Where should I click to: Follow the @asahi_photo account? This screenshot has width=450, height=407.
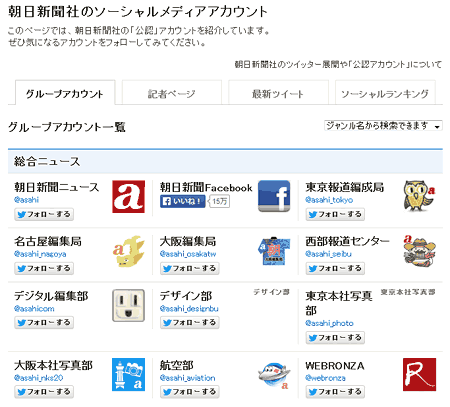tap(335, 337)
